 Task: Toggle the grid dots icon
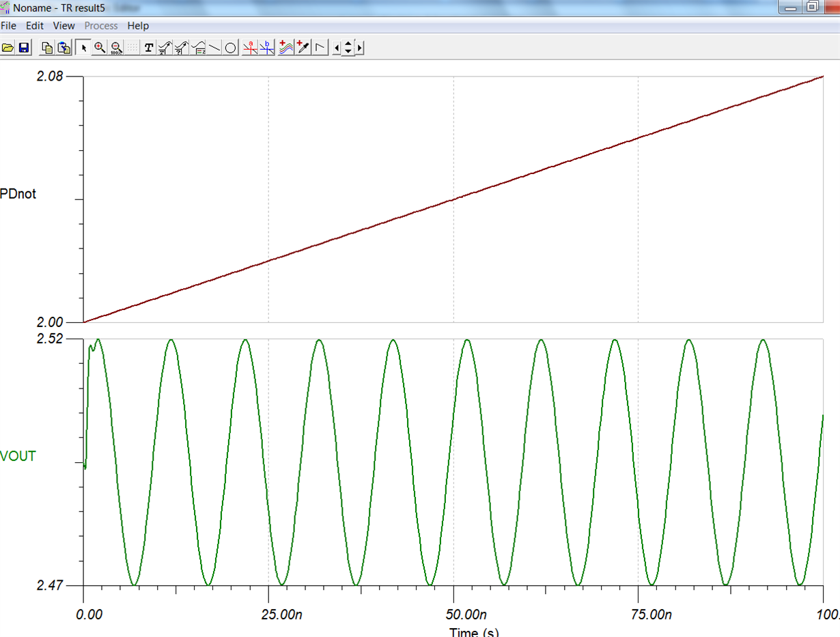tap(132, 48)
